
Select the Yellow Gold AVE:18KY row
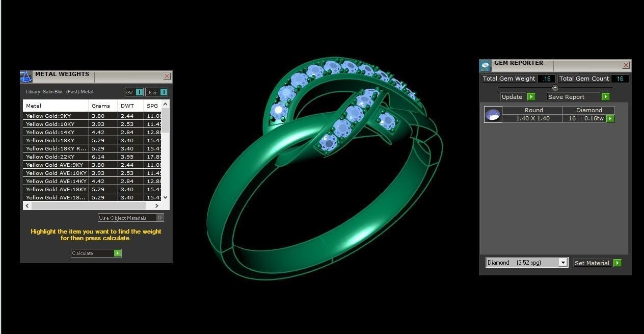tap(93, 189)
